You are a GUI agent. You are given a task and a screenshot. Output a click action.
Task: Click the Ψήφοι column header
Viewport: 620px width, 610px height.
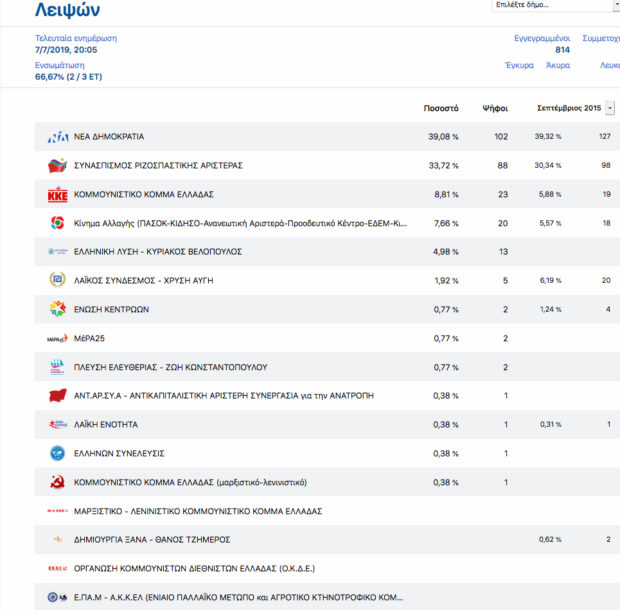495,108
